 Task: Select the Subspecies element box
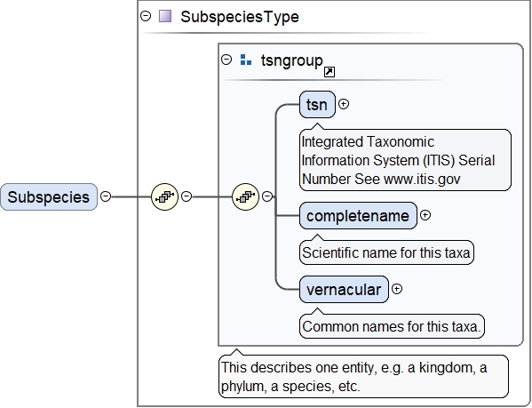coord(49,196)
